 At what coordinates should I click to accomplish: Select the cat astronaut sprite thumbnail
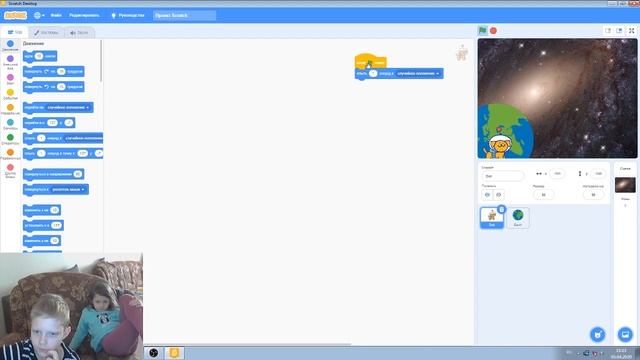tap(492, 218)
